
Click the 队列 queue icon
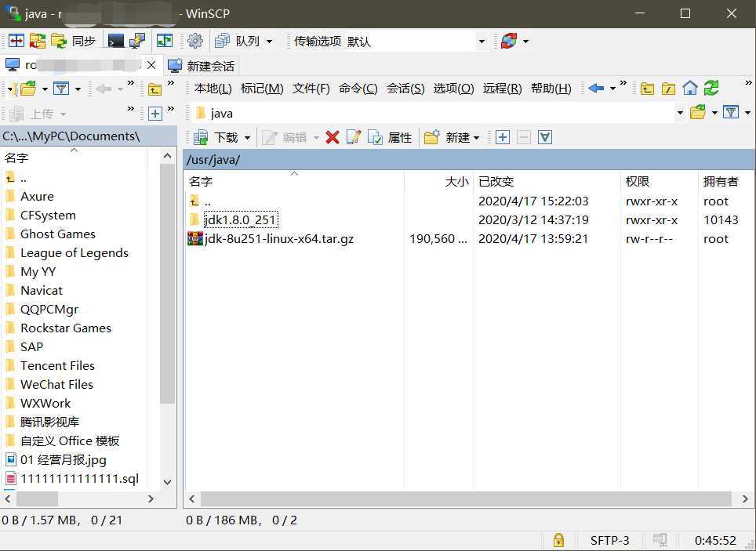click(x=222, y=41)
